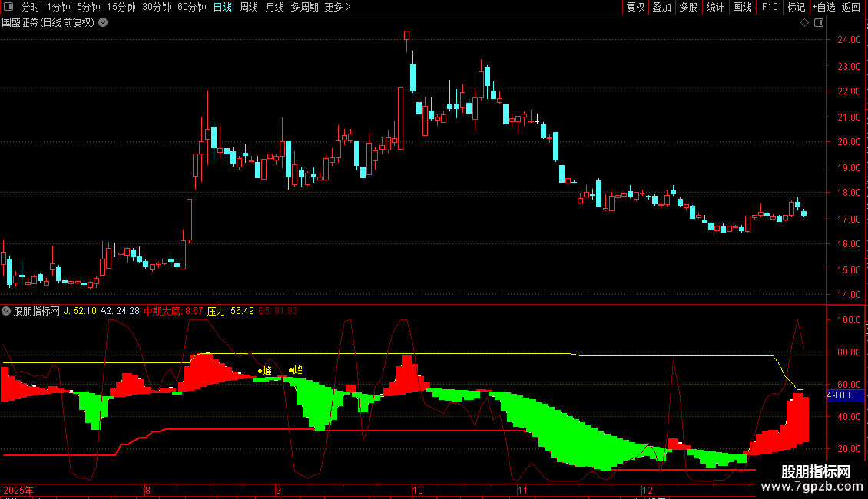Viewport: 868px width, 499px height.
Task: Click the 返回 back button
Action: [x=851, y=7]
